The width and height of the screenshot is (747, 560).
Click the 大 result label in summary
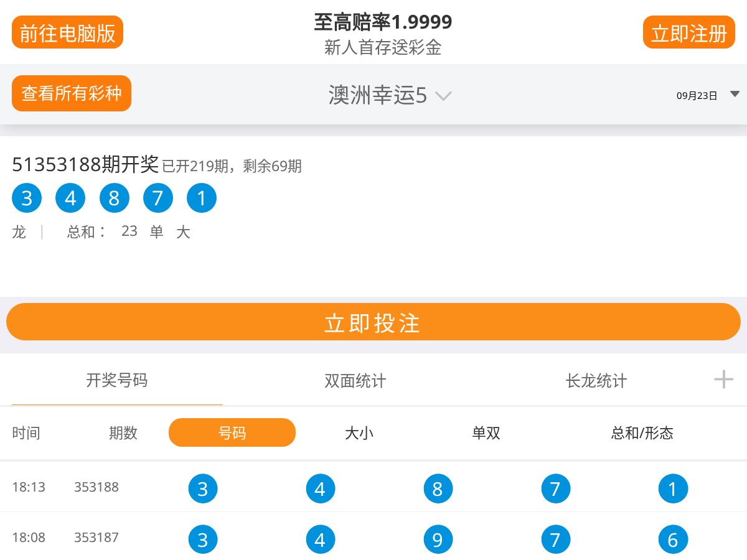point(183,232)
